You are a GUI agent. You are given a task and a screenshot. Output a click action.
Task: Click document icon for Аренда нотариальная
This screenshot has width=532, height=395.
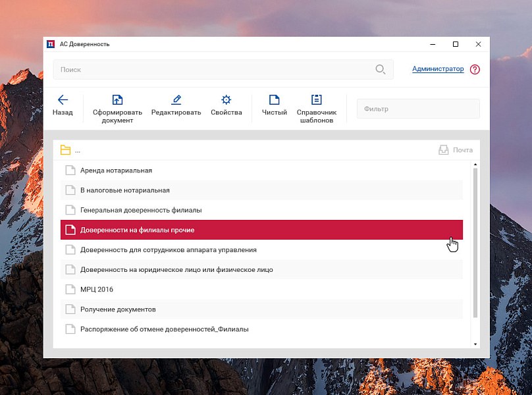click(x=70, y=171)
